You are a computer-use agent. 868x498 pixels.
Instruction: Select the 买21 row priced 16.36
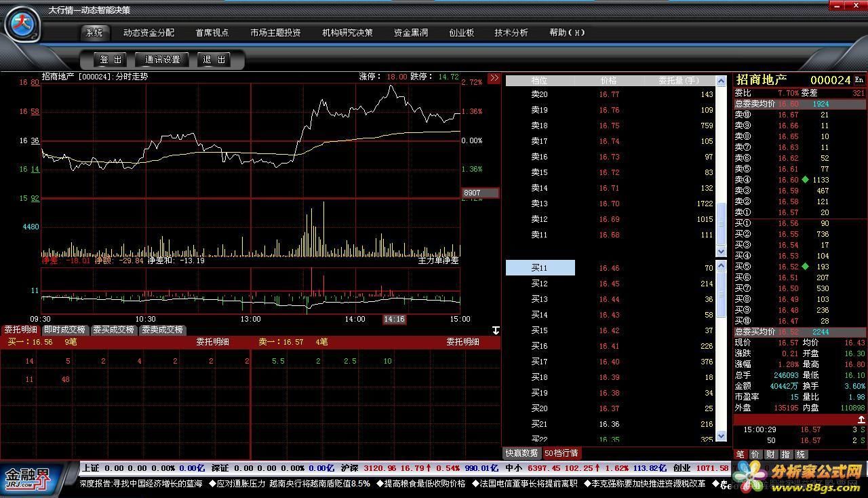tap(610, 424)
